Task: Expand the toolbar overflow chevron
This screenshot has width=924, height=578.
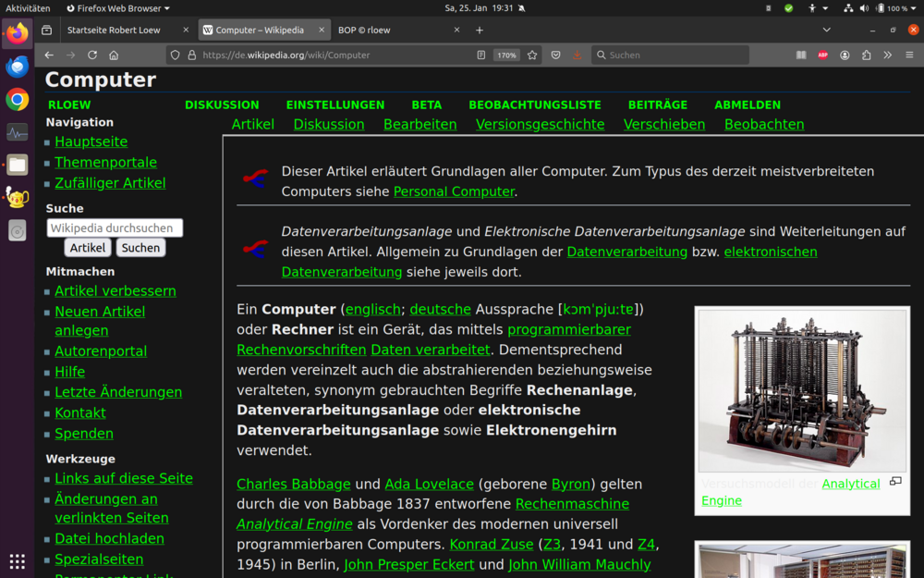Action: (888, 55)
